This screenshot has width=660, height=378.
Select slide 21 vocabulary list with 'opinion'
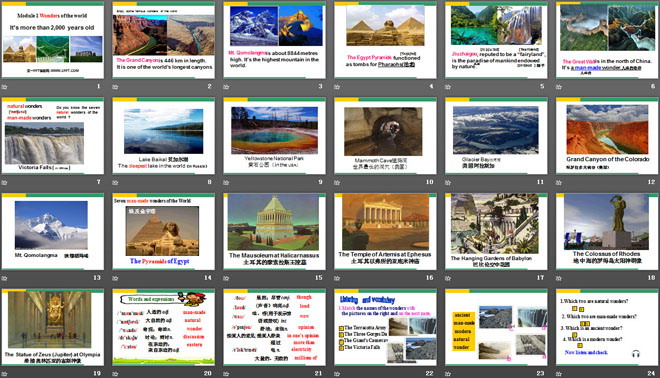click(274, 327)
